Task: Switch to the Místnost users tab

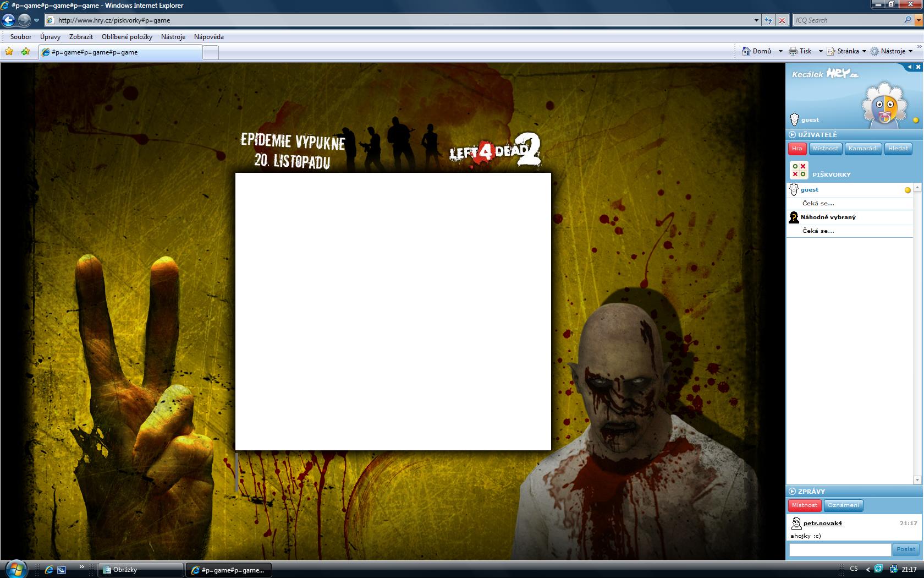Action: pyautogui.click(x=826, y=149)
